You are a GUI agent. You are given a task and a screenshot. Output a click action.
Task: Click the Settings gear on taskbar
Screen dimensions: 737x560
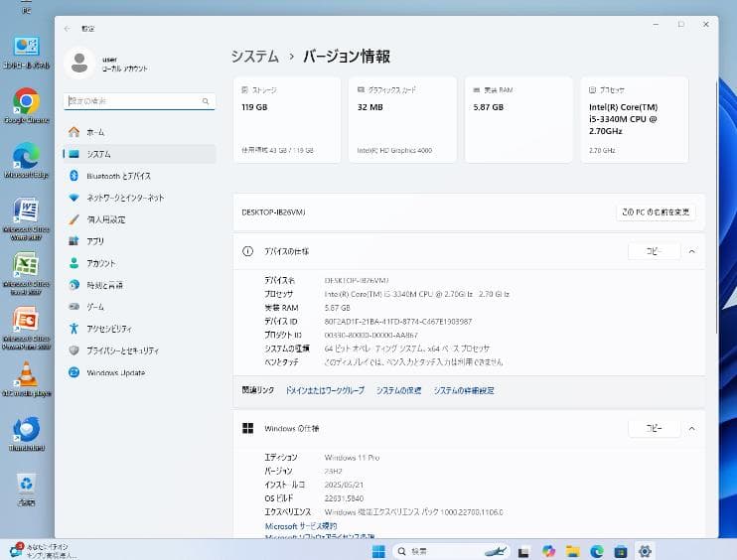click(645, 551)
